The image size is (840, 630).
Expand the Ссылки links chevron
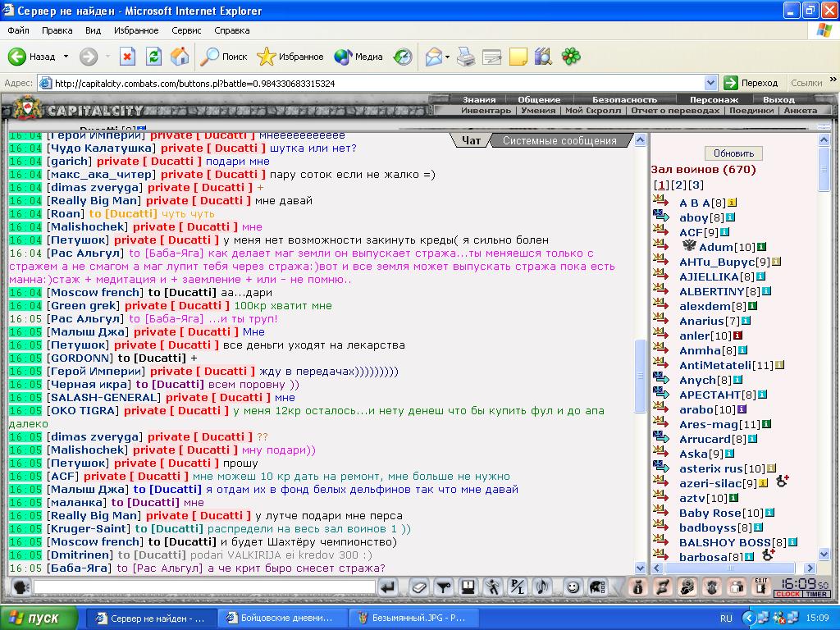click(833, 80)
